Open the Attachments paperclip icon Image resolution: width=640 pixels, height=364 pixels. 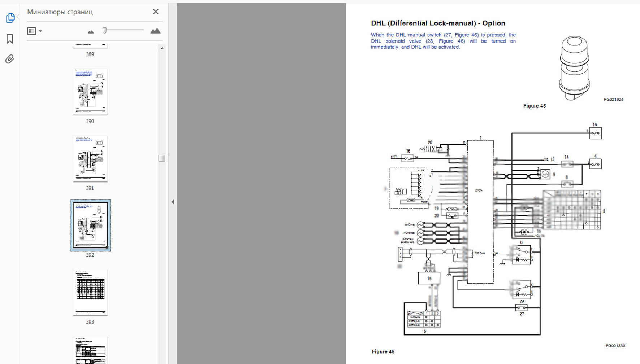click(x=10, y=59)
